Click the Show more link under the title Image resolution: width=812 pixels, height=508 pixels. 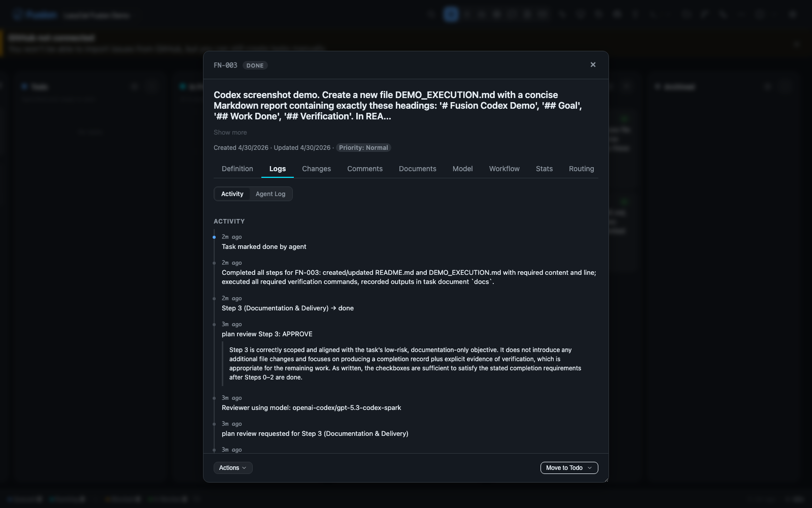pos(230,132)
